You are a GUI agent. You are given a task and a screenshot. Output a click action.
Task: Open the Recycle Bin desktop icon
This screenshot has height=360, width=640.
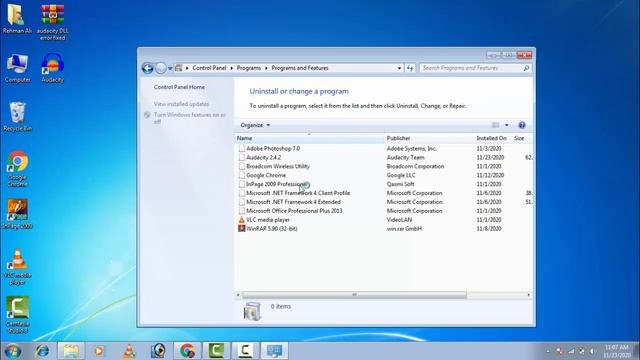pyautogui.click(x=17, y=117)
